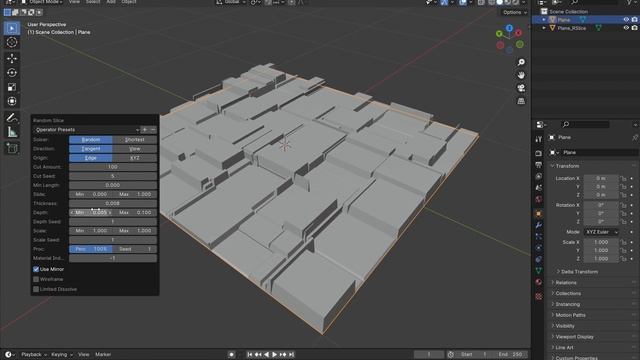Select the Random solver option

[x=91, y=140]
